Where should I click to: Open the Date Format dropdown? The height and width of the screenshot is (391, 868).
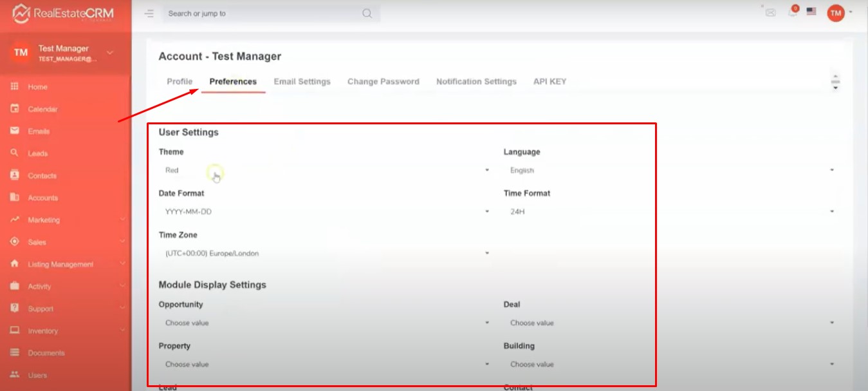pyautogui.click(x=325, y=212)
